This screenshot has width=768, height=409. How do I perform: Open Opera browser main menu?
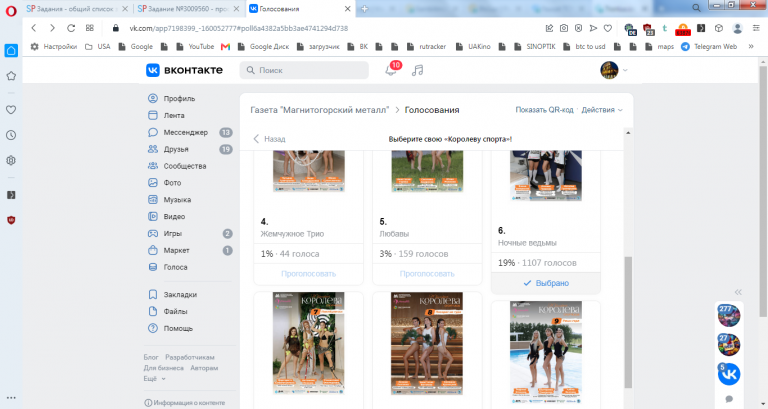[x=11, y=11]
